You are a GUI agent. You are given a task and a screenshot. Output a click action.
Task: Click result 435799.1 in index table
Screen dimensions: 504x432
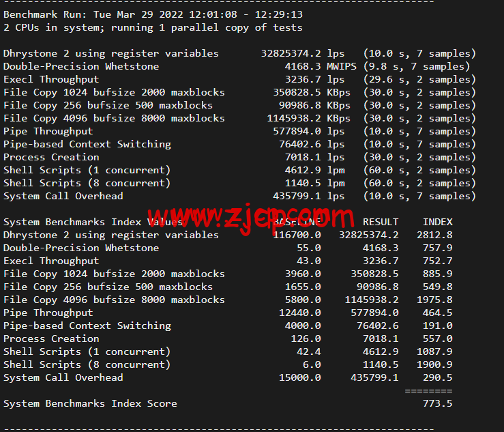[x=374, y=377]
